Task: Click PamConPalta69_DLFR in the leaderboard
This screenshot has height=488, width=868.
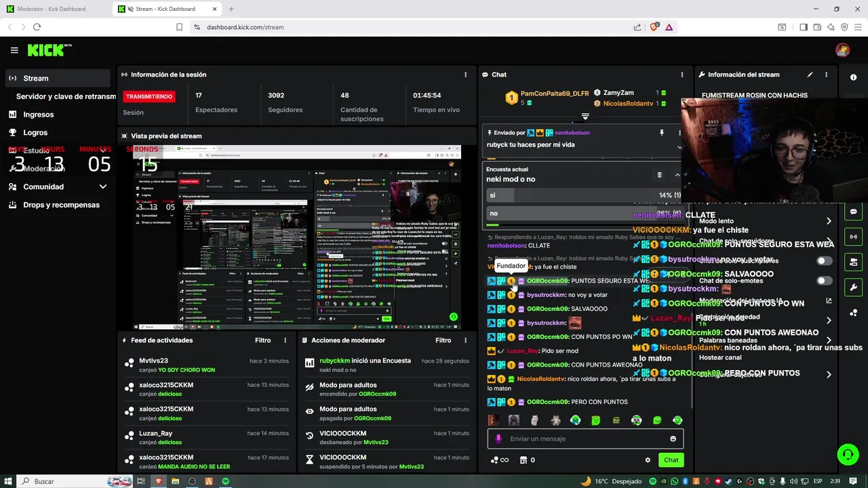Action: click(555, 94)
